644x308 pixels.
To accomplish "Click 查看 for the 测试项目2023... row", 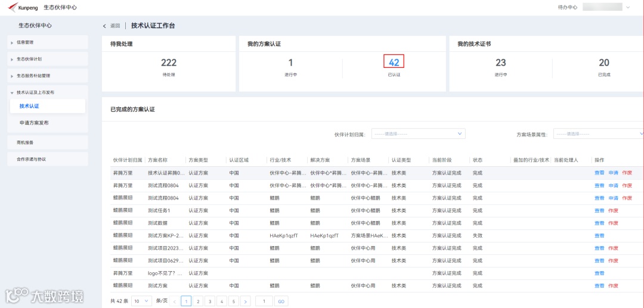I will click(x=599, y=248).
